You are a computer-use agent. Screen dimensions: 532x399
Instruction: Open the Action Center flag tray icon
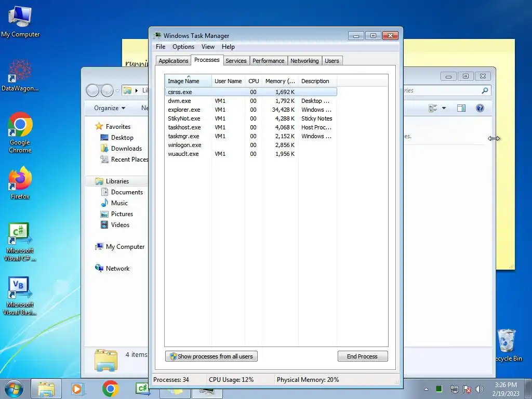[x=467, y=389]
